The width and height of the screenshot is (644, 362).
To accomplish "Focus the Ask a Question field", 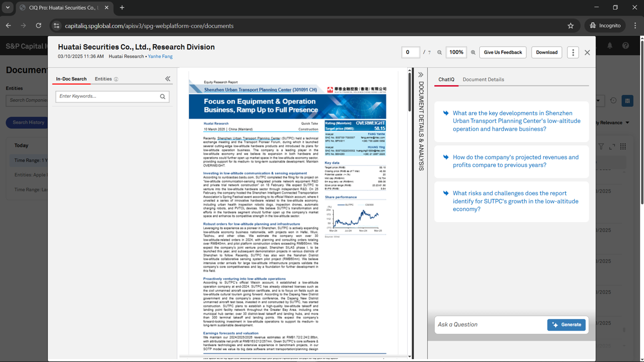I will (490, 325).
